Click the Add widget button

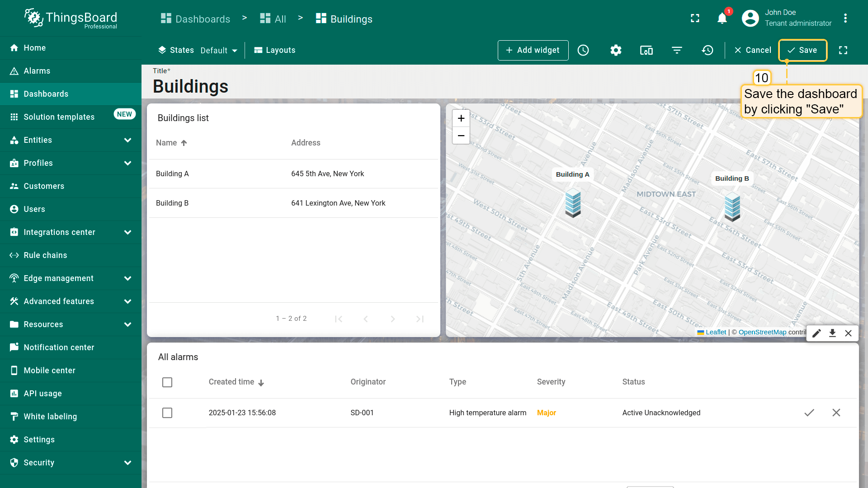point(533,50)
